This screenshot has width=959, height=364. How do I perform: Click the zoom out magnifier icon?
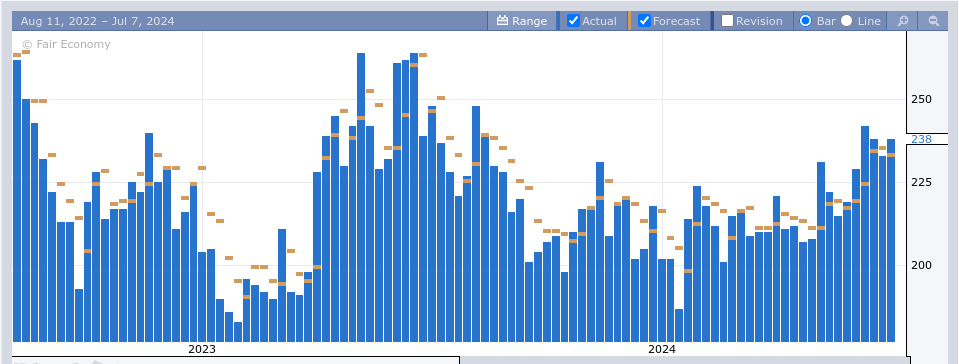[x=933, y=21]
